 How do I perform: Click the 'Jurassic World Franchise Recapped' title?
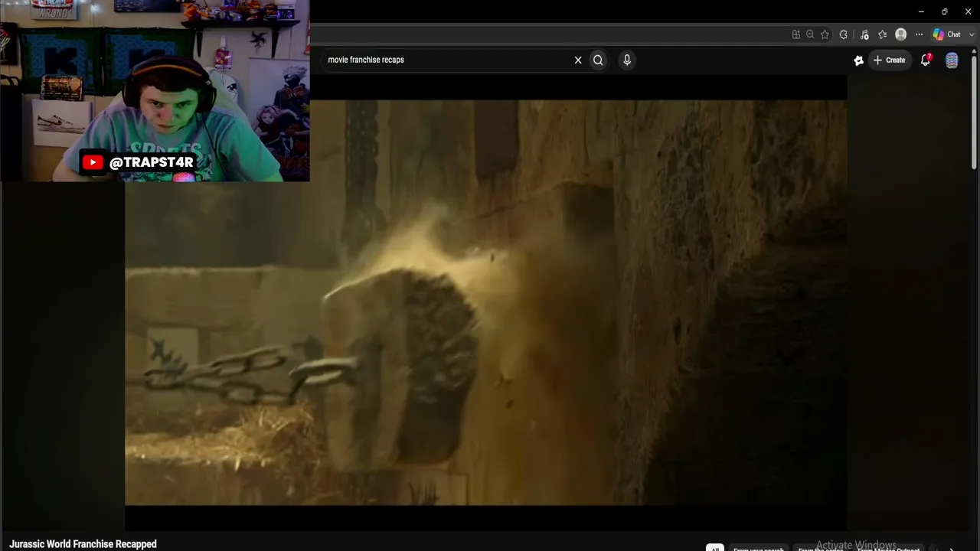tap(83, 544)
